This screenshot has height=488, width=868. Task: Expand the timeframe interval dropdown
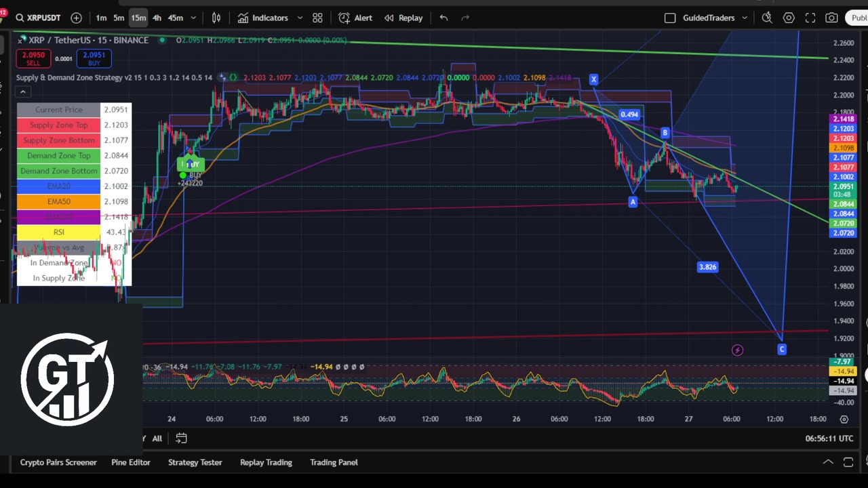(x=193, y=18)
